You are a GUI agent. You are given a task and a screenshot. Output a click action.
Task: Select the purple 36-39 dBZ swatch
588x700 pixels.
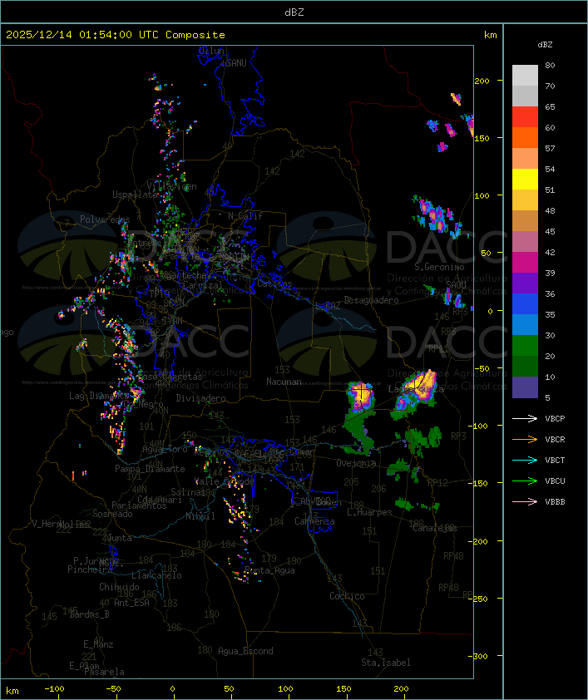click(525, 283)
